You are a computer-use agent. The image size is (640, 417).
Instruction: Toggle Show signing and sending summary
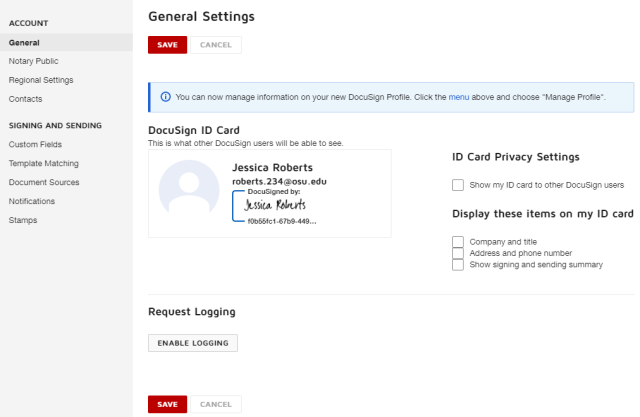click(x=458, y=264)
